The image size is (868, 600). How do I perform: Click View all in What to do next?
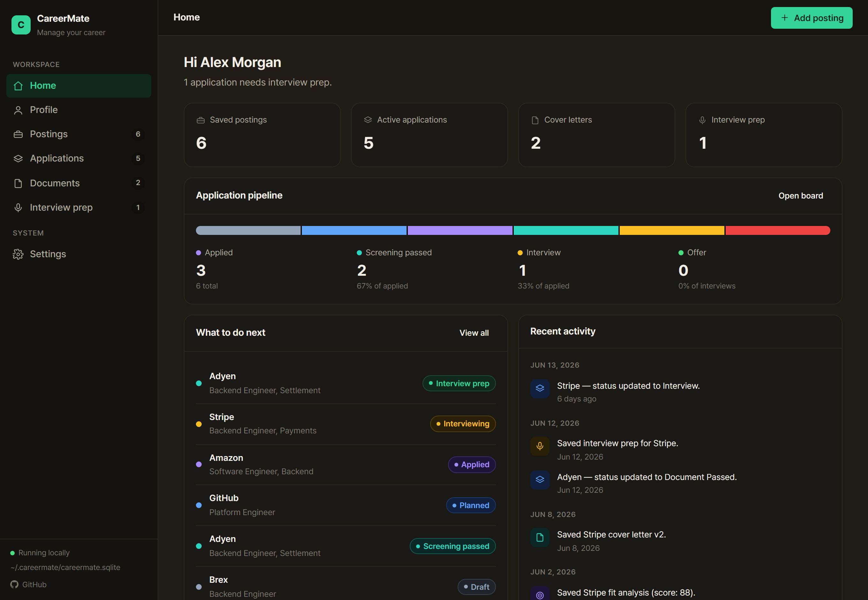pos(474,333)
